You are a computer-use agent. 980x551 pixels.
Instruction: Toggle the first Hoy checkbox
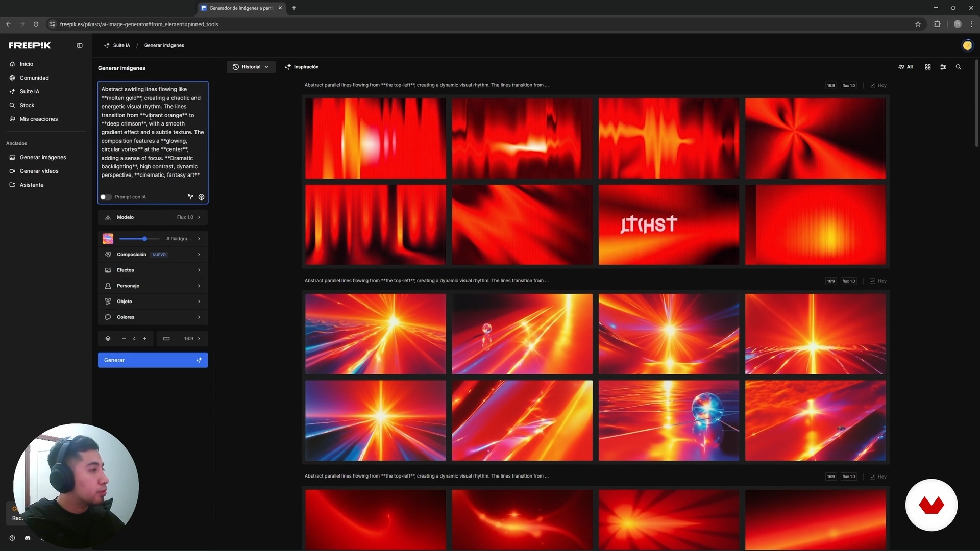(872, 85)
